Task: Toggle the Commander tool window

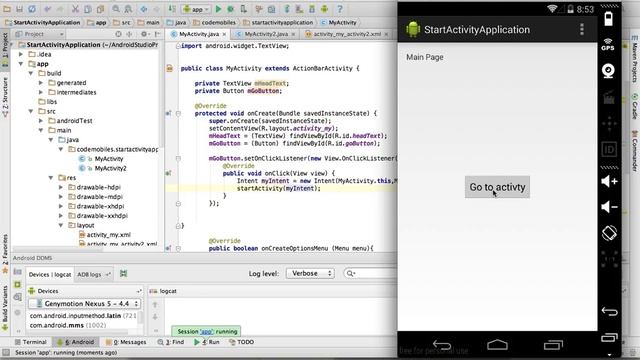Action: coord(635,151)
